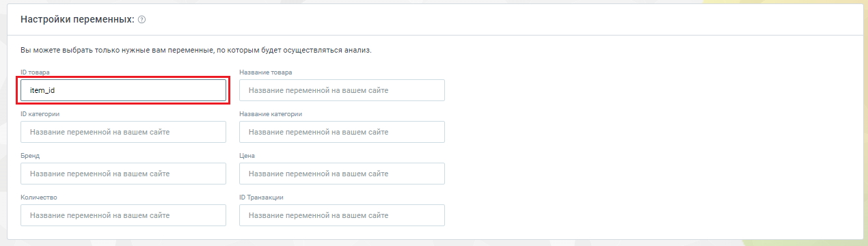Select the ID категории input field
The height and width of the screenshot is (246, 868).
point(123,132)
